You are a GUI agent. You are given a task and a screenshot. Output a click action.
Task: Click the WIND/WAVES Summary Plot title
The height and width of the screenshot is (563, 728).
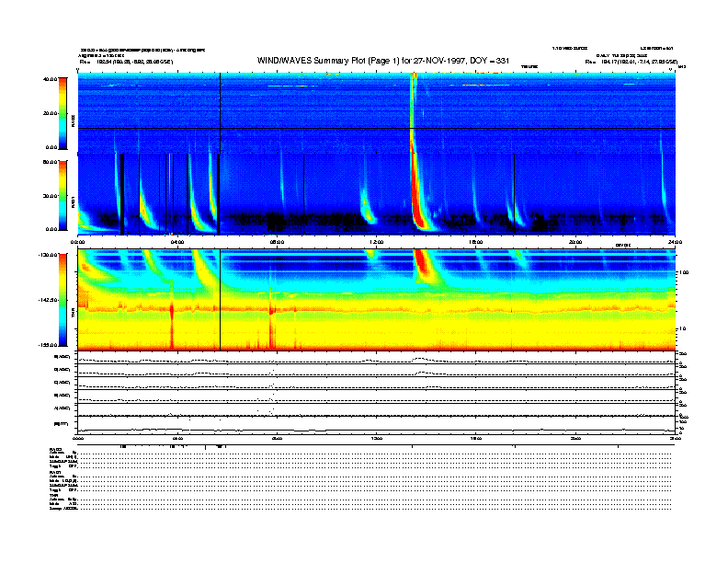tap(383, 61)
